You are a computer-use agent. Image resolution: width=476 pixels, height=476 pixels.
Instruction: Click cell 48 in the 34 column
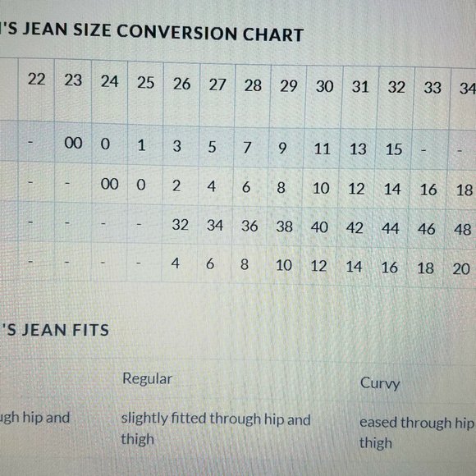tap(462, 230)
